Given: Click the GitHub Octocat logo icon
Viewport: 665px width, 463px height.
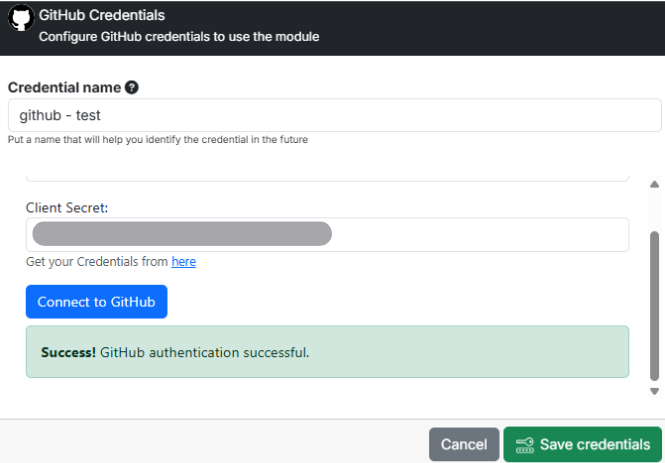Looking at the screenshot, I should tap(21, 18).
